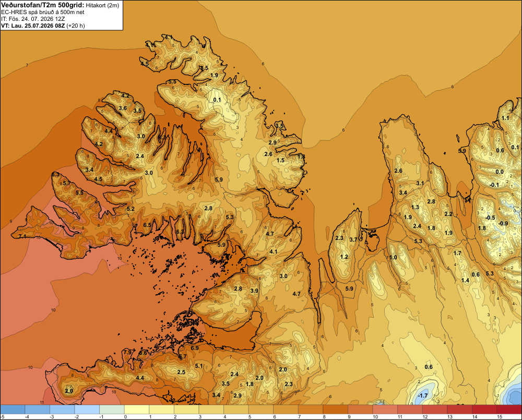Click the '-1.7' temperature value
522x420 pixels.
pos(422,395)
